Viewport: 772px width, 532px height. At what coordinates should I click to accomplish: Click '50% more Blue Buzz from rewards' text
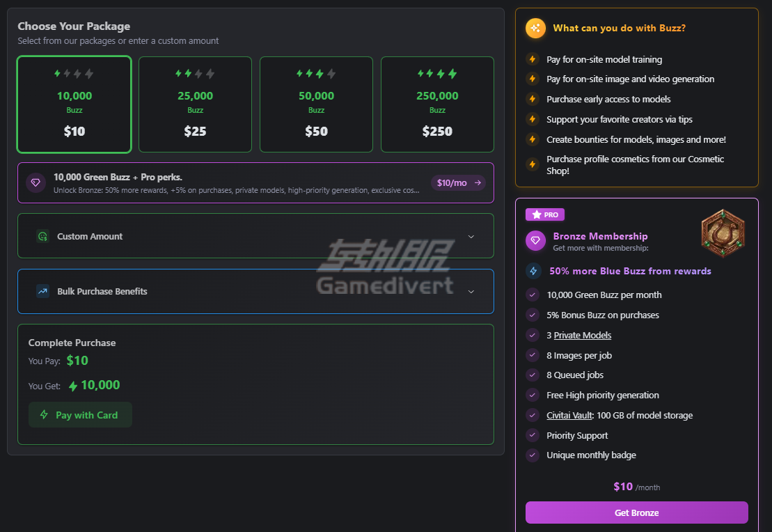(630, 271)
